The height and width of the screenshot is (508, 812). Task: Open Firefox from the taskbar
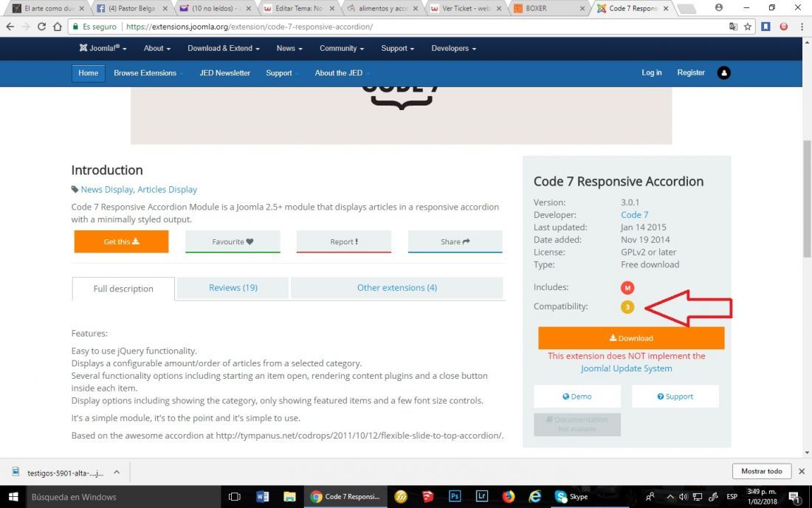click(509, 497)
